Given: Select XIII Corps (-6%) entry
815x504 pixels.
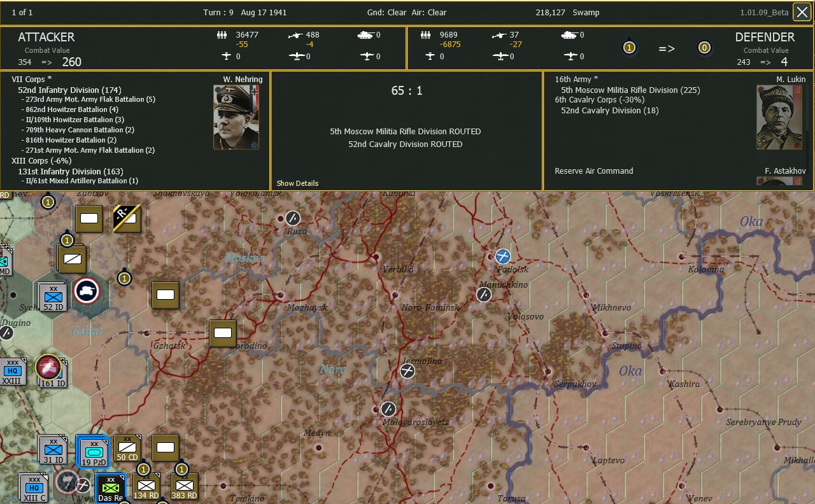Looking at the screenshot, I should (41, 161).
